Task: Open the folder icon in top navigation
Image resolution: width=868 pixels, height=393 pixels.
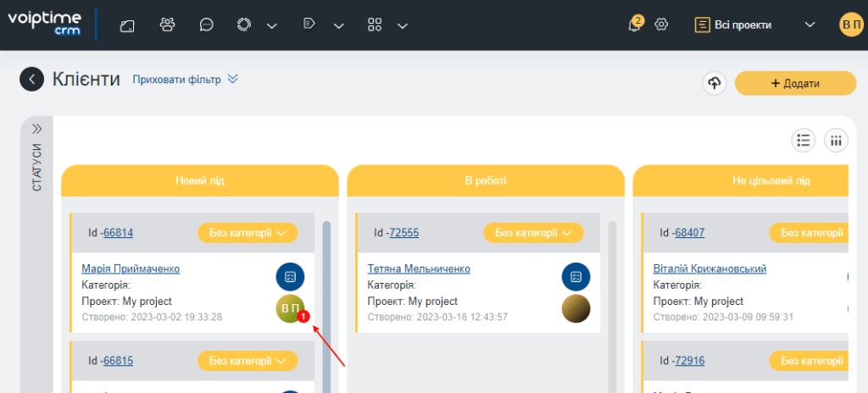Action: [x=127, y=25]
